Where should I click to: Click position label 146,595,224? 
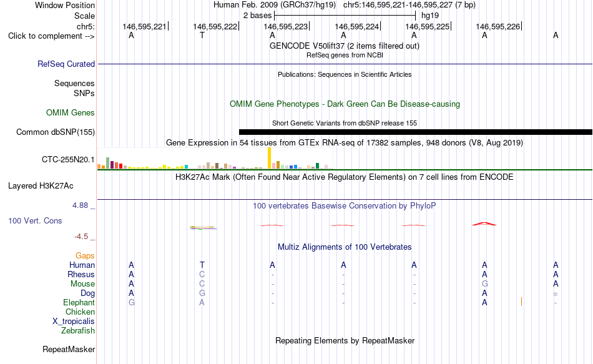coord(356,26)
